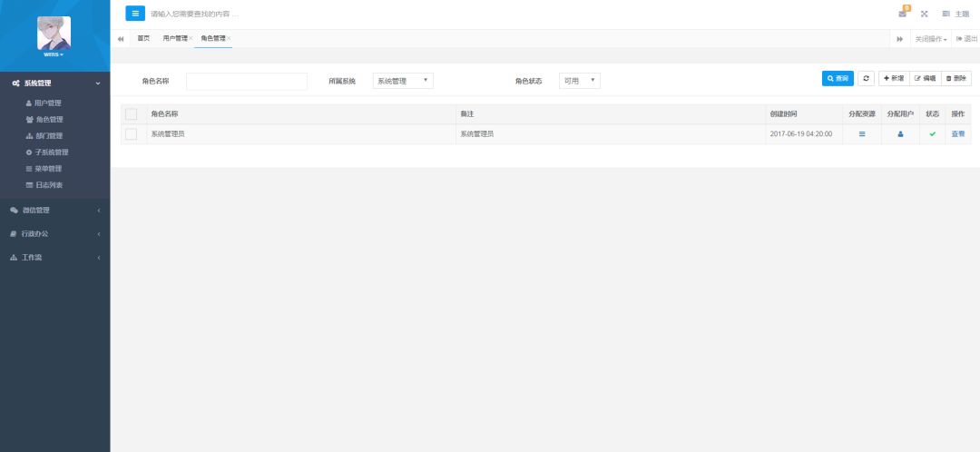Screen dimensions: 980x452
Task: Open 日志列表 in the sidebar
Action: [x=49, y=185]
